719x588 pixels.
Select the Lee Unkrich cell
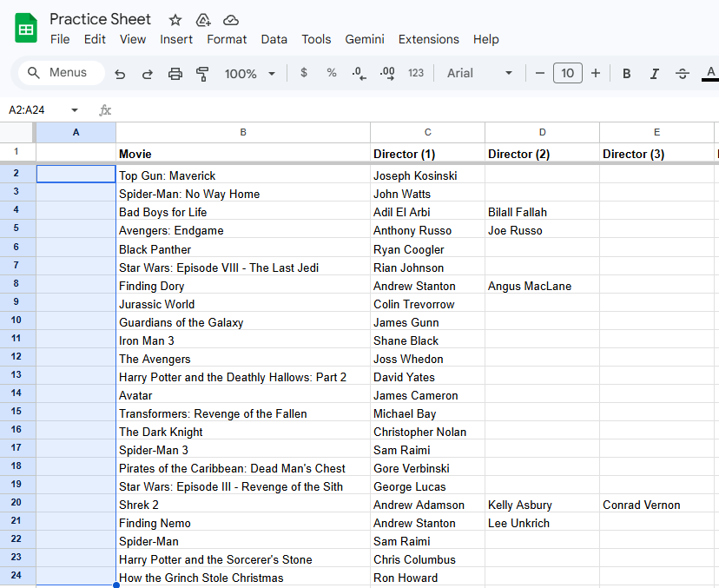[543, 522]
